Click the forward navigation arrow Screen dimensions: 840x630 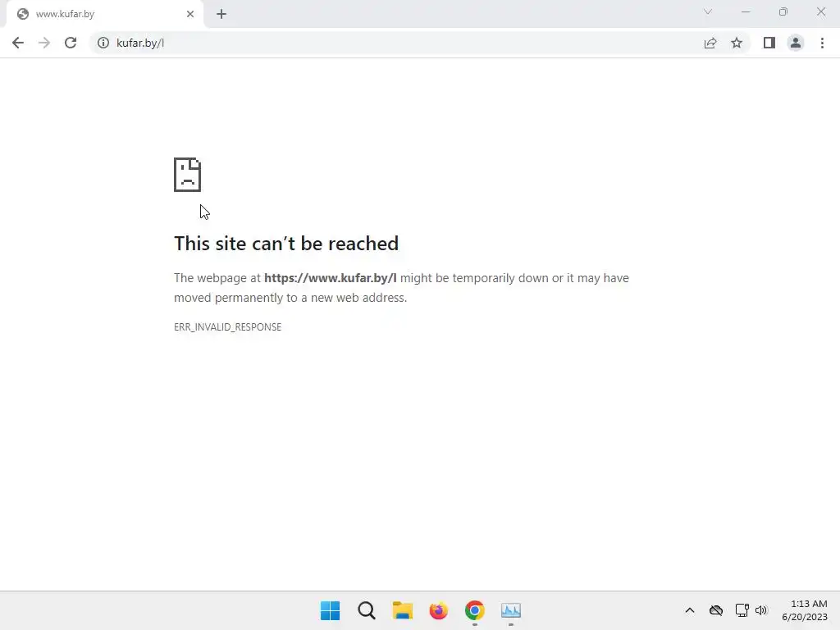pyautogui.click(x=44, y=43)
